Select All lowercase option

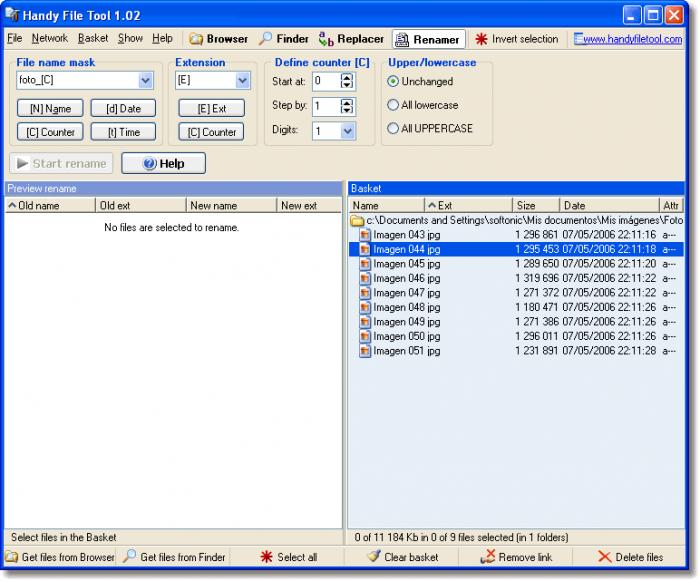pos(422,105)
